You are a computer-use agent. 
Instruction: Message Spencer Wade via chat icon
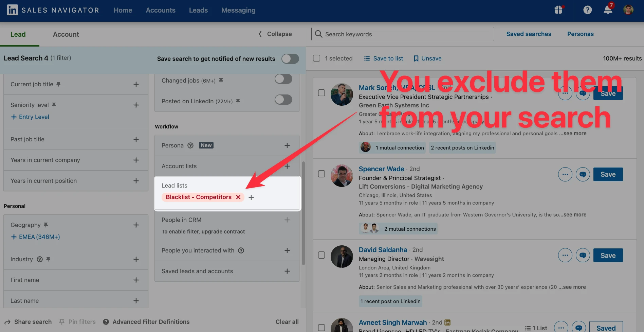[583, 174]
